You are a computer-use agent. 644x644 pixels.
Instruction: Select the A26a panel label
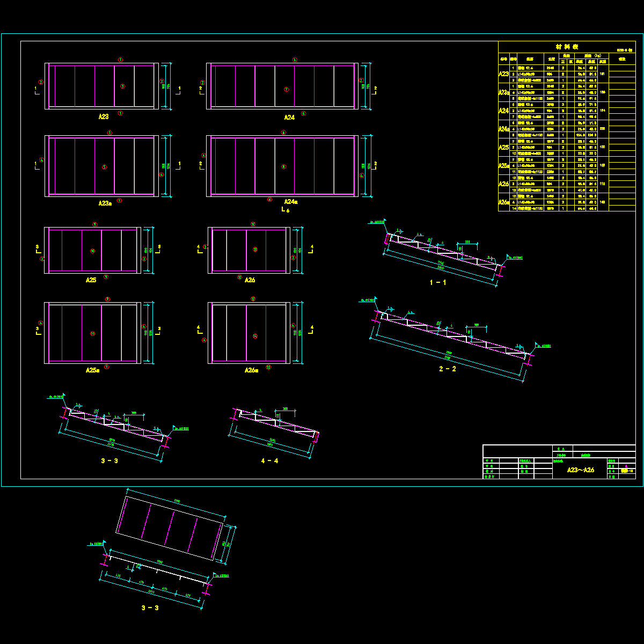point(252,370)
